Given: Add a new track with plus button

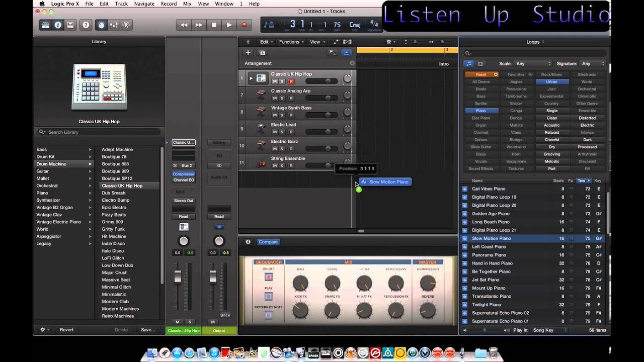Looking at the screenshot, I should click(x=248, y=52).
